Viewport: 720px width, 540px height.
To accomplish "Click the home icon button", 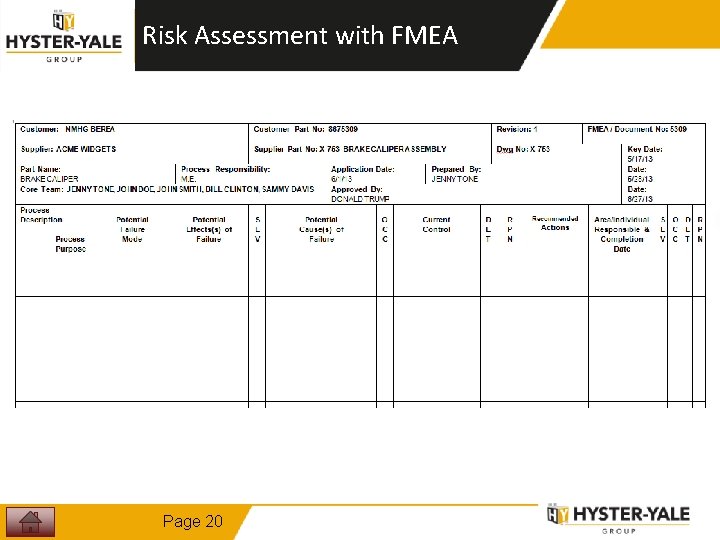I will coord(30,521).
